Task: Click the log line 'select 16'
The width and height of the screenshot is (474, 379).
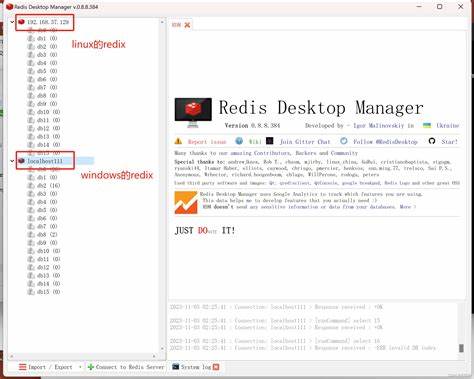Action: (x=275, y=341)
